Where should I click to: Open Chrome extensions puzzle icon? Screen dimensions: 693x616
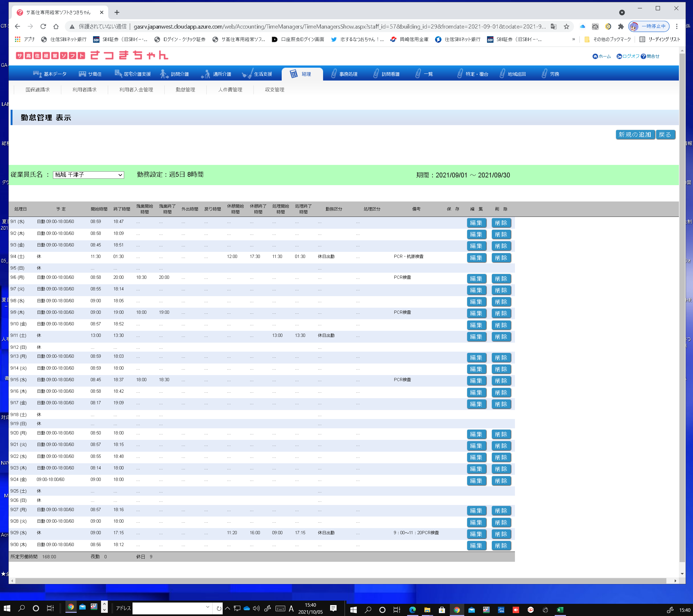coord(620,26)
